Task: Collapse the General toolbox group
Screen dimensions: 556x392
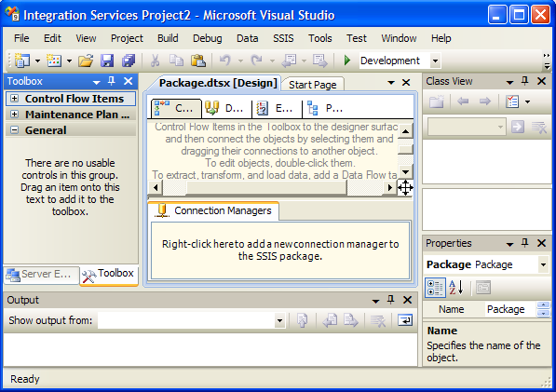Action: tap(14, 130)
